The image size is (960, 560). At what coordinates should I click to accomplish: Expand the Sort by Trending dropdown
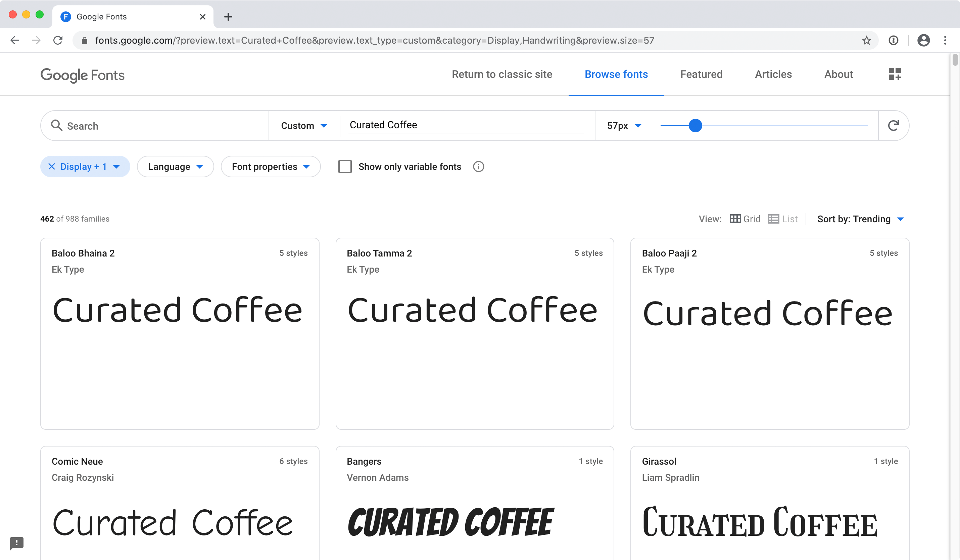pyautogui.click(x=901, y=219)
